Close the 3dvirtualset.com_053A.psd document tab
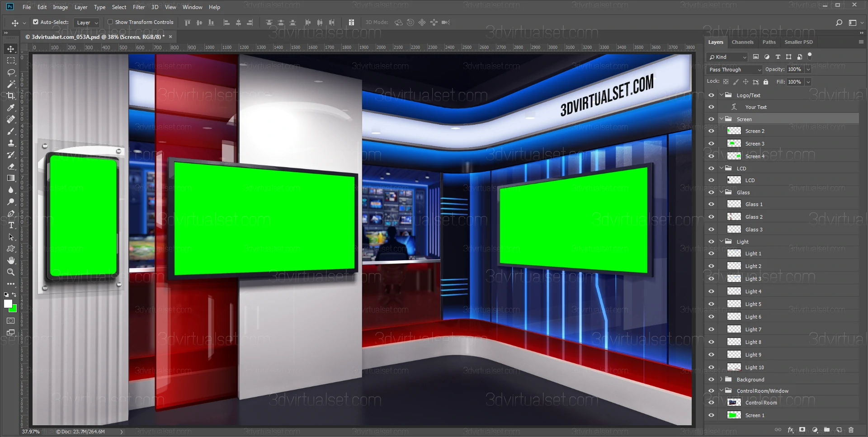This screenshot has width=868, height=437. click(x=170, y=37)
